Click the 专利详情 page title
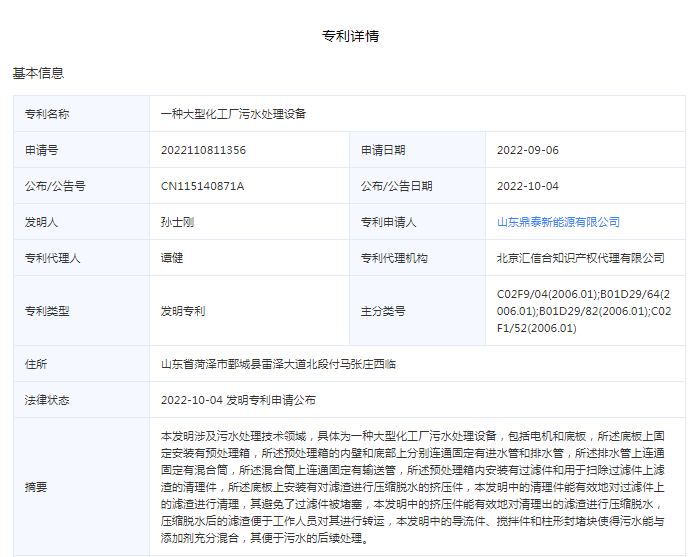The width and height of the screenshot is (695, 557). pyautogui.click(x=350, y=37)
